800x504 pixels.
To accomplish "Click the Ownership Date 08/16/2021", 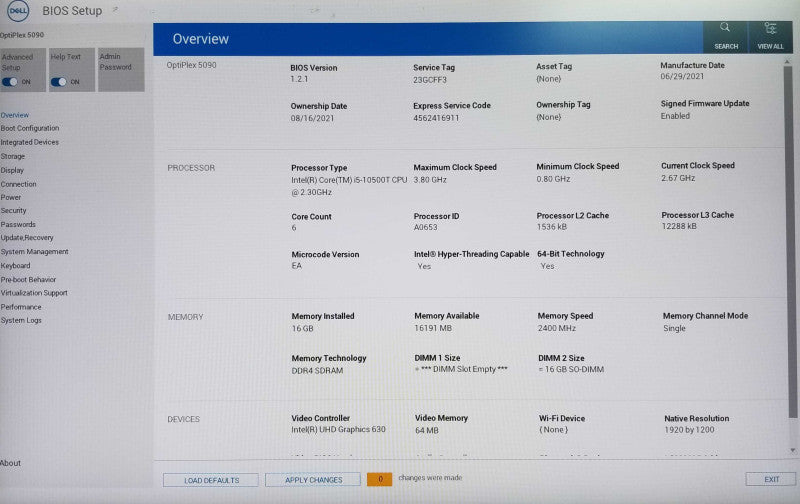I will [312, 118].
